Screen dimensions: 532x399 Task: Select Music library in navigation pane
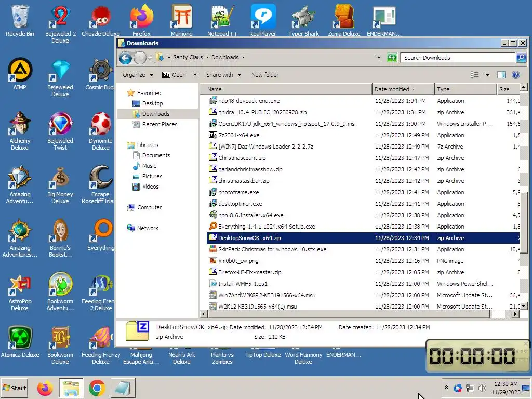tap(149, 166)
